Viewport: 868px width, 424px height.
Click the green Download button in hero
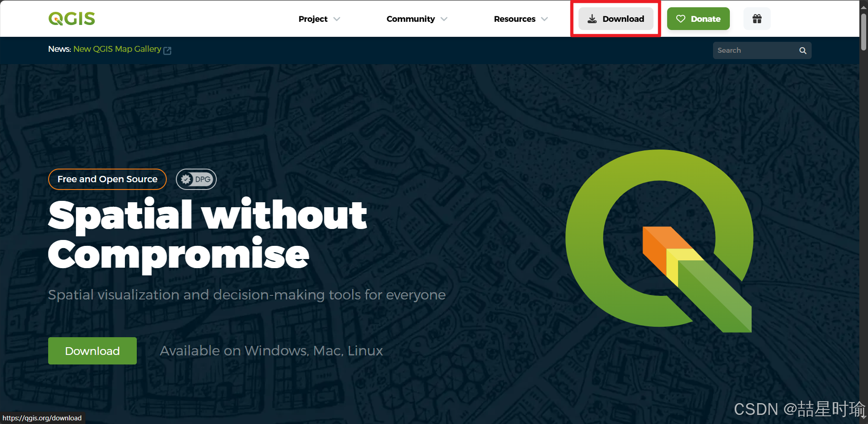[92, 351]
